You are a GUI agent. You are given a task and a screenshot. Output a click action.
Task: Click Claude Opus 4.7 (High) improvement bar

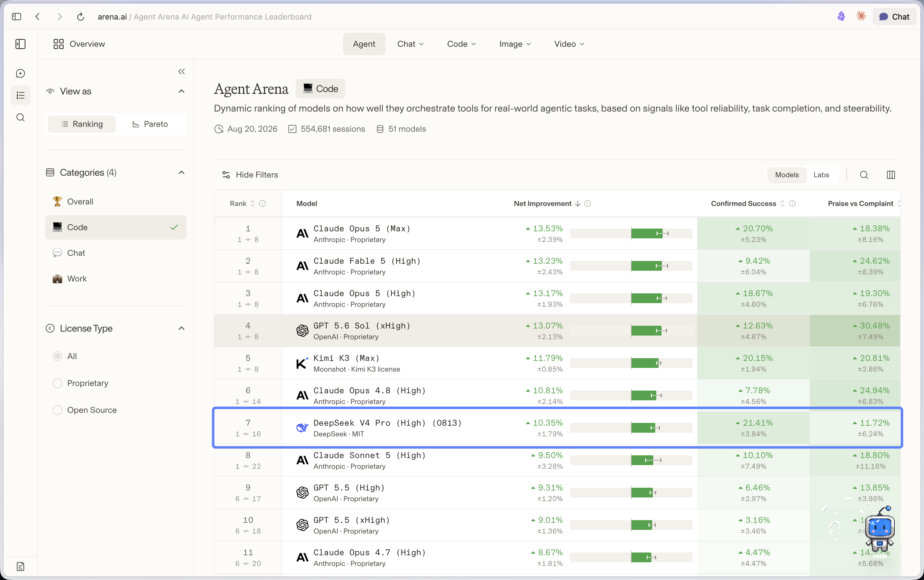631,558
